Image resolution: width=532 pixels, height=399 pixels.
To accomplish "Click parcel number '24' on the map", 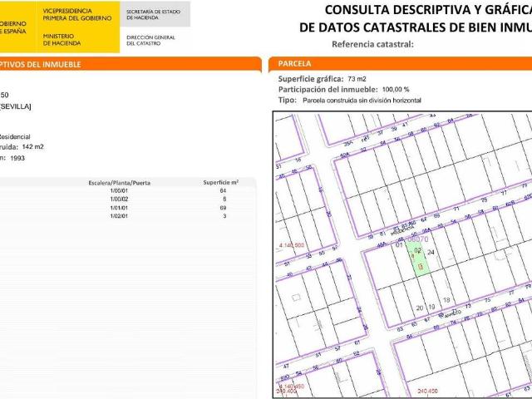I will (431, 252).
